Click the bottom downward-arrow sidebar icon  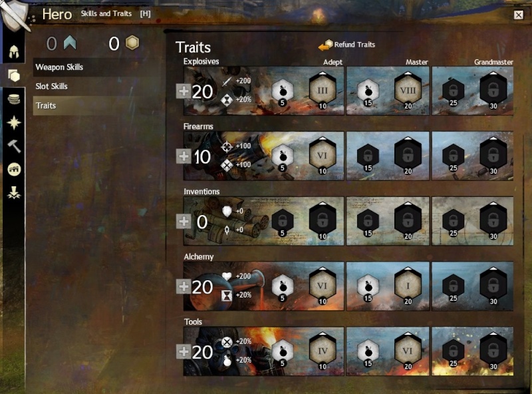coord(14,192)
